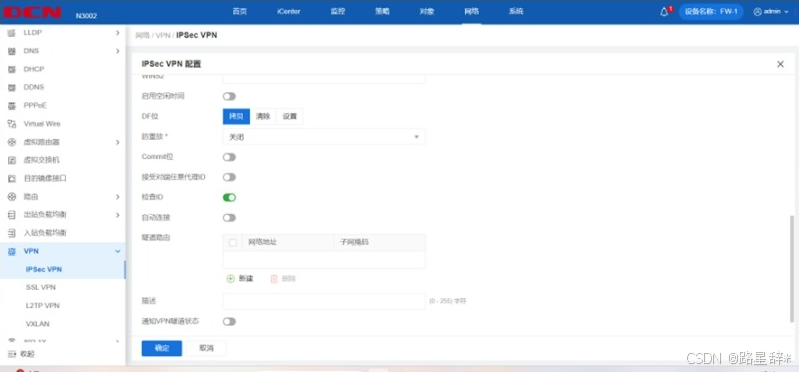The width and height of the screenshot is (799, 372).
Task: Click the DNS sidebar icon
Action: click(x=11, y=51)
